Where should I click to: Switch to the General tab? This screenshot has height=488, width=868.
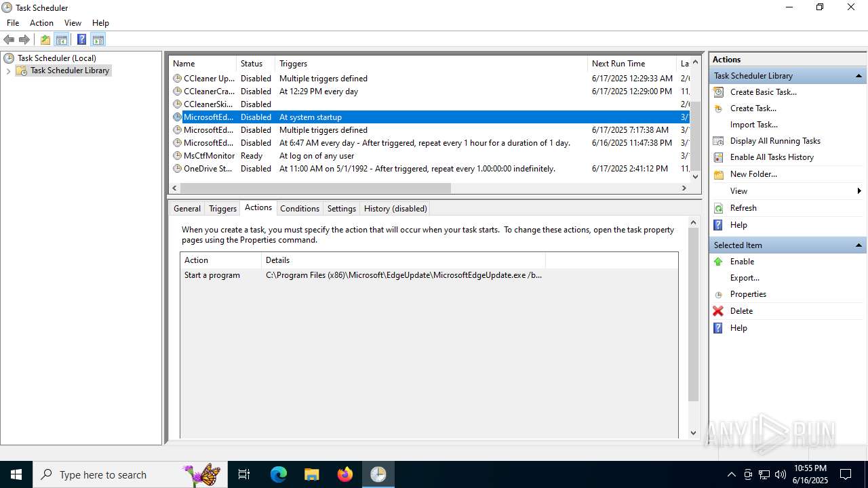click(x=187, y=209)
